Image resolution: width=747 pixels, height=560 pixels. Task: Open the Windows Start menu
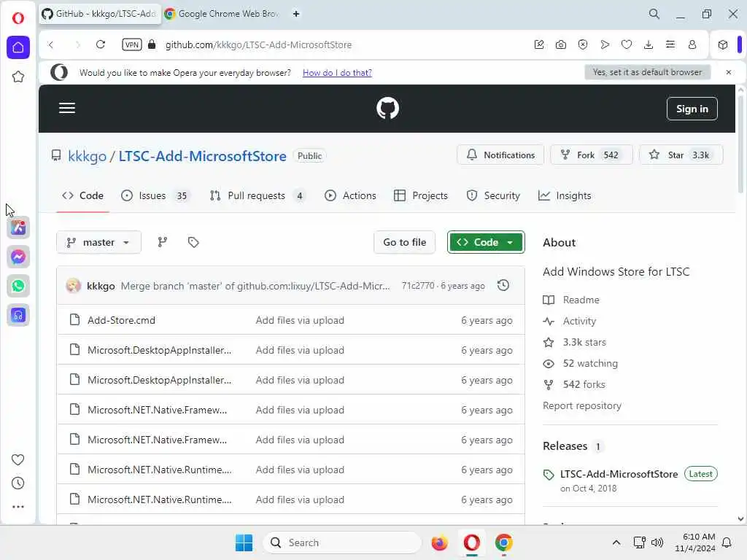tap(244, 542)
